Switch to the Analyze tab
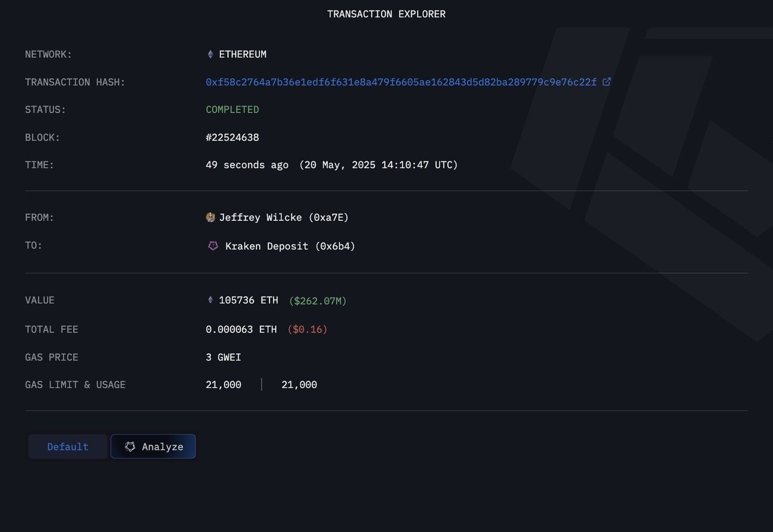773x532 pixels. pyautogui.click(x=153, y=446)
